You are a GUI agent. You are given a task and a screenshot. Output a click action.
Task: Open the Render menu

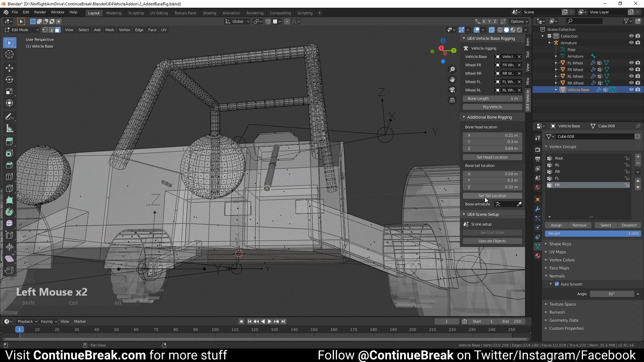coord(40,12)
